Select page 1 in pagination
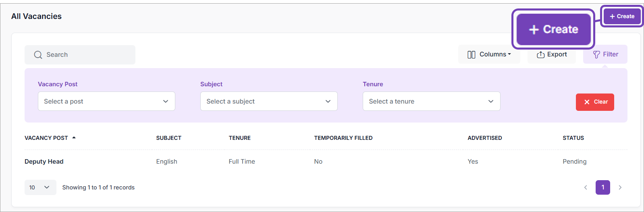644x212 pixels. point(602,187)
